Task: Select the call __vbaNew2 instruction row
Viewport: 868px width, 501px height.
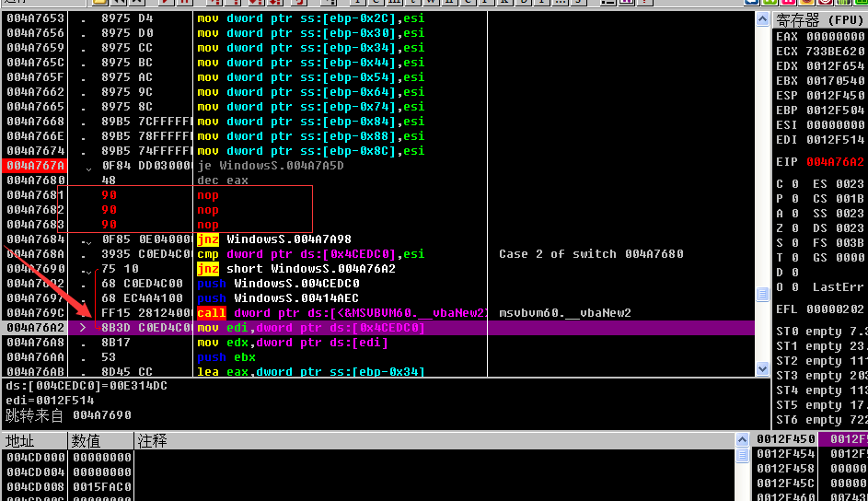Action: [341, 313]
